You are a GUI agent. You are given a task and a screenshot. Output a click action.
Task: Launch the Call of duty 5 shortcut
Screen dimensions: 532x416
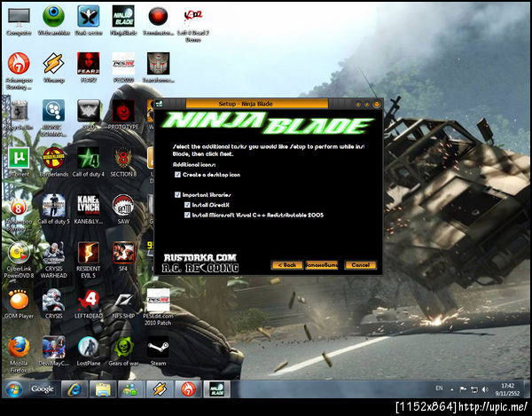[53, 209]
